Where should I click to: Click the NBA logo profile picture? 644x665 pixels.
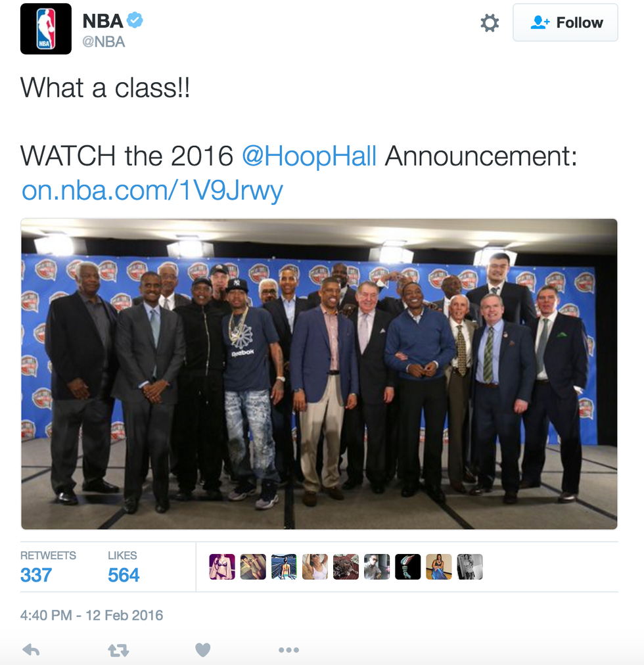[46, 29]
